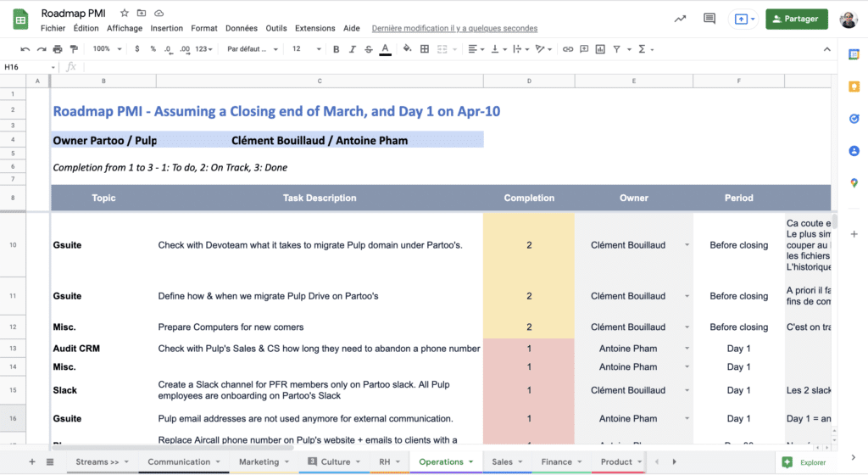Open the zoom 100% dropdown

pos(107,49)
